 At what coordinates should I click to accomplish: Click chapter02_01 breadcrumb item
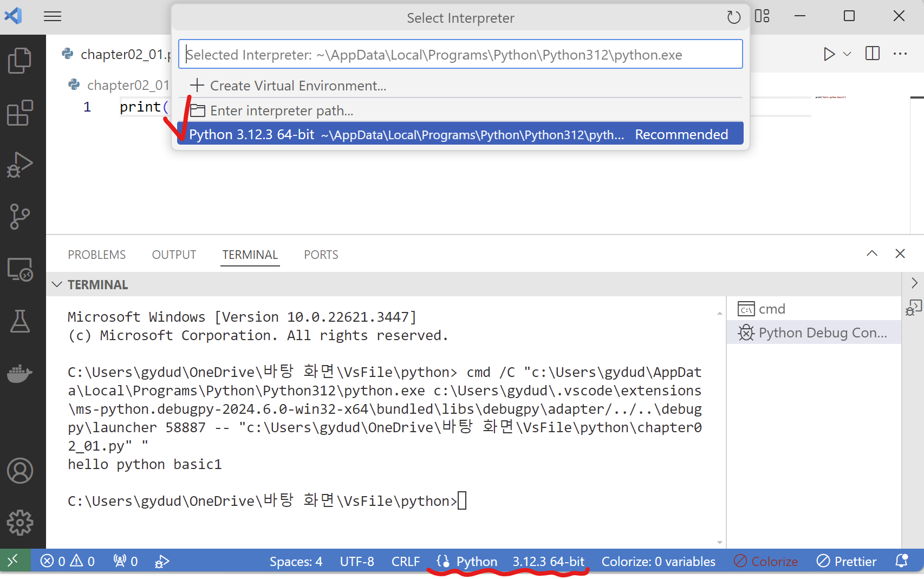(119, 85)
